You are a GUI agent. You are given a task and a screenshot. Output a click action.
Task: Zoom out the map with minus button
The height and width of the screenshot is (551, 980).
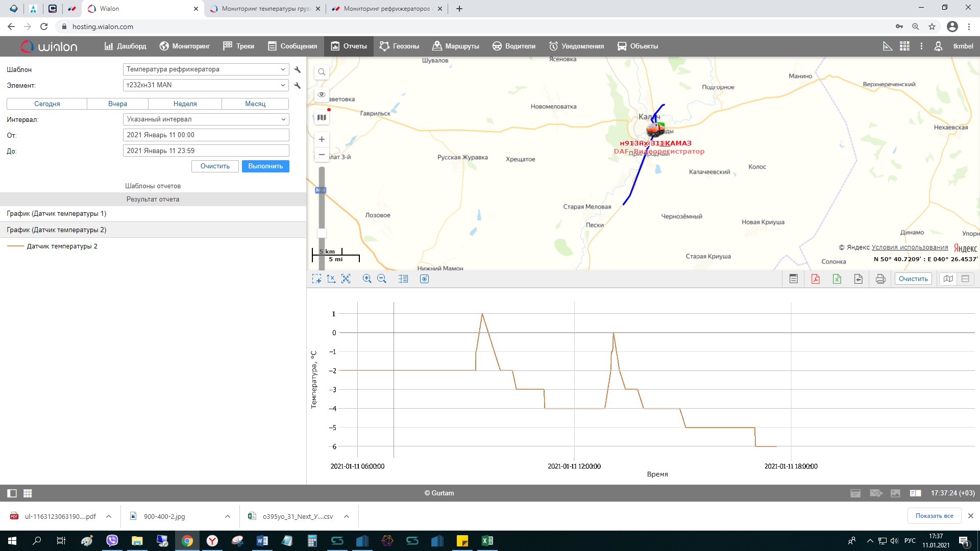[x=322, y=155]
